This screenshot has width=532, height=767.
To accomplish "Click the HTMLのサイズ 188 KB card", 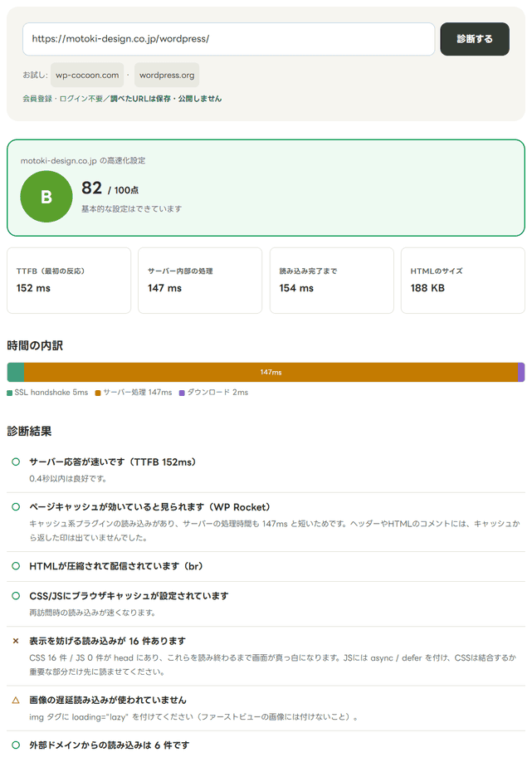I will pyautogui.click(x=462, y=281).
